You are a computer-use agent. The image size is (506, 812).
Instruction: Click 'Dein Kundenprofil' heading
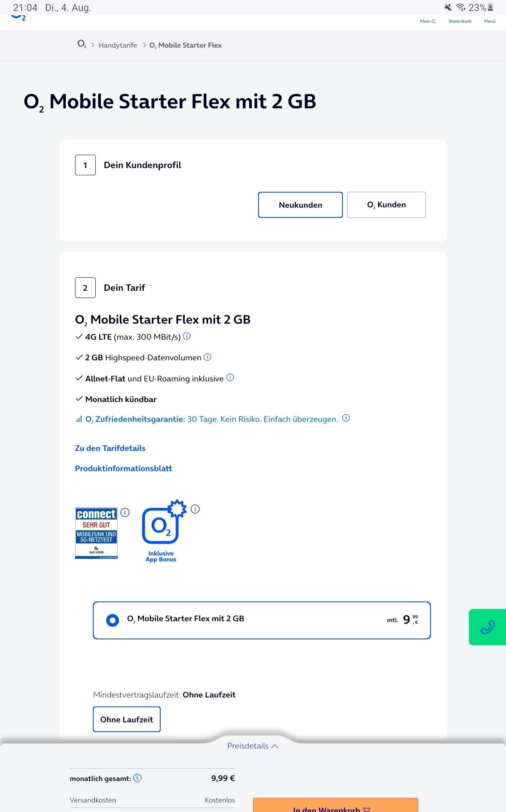pos(143,165)
